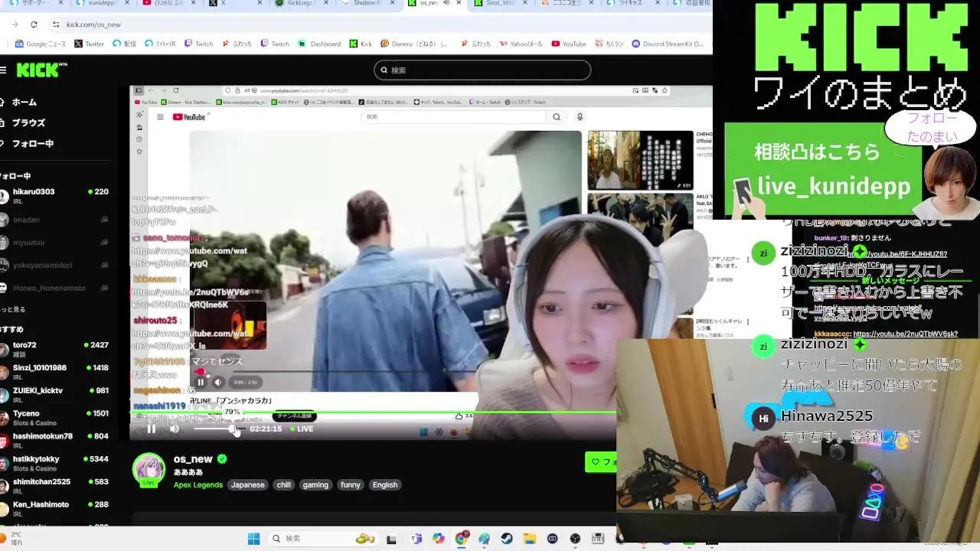
Task: Open recommended channel hstikkytokky
Action: pos(55,463)
